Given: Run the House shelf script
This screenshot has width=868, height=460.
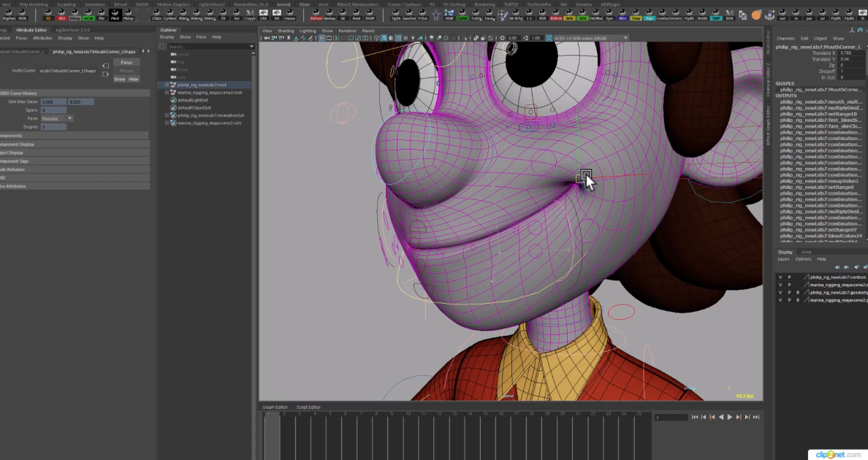Looking at the screenshot, I should [x=289, y=15].
